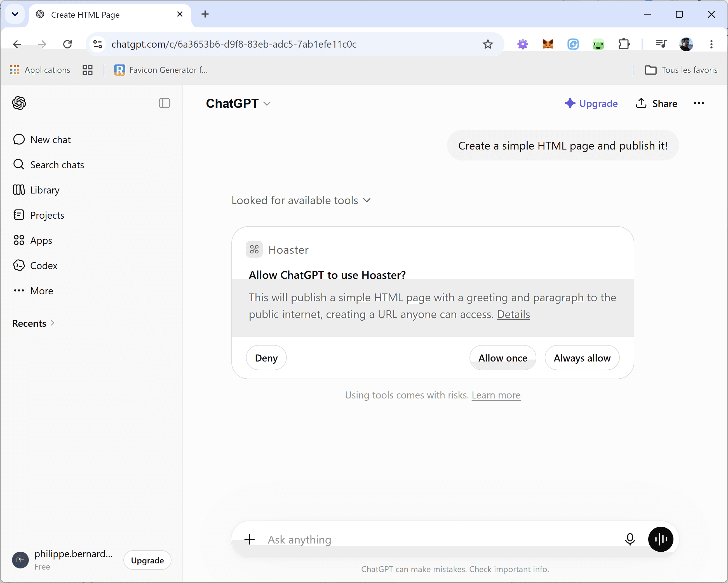Go back with browser back arrow
Image resolution: width=728 pixels, height=583 pixels.
(x=17, y=44)
